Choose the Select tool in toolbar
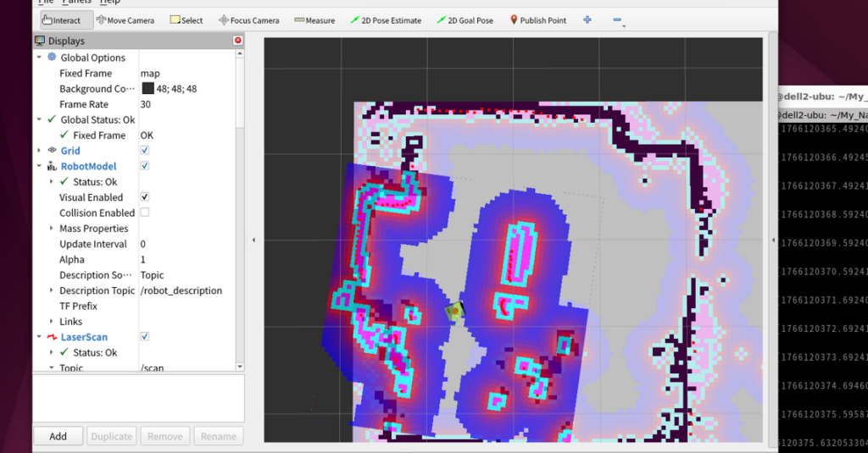This screenshot has width=868, height=453. 186,20
